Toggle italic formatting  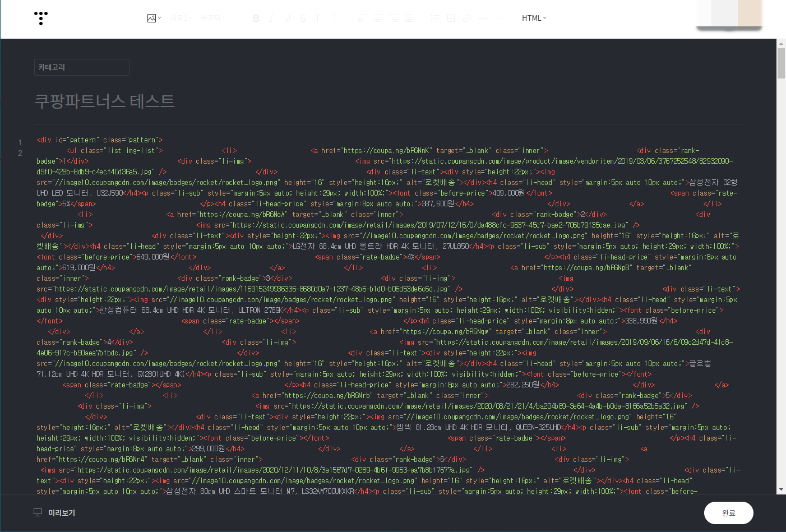tap(271, 18)
